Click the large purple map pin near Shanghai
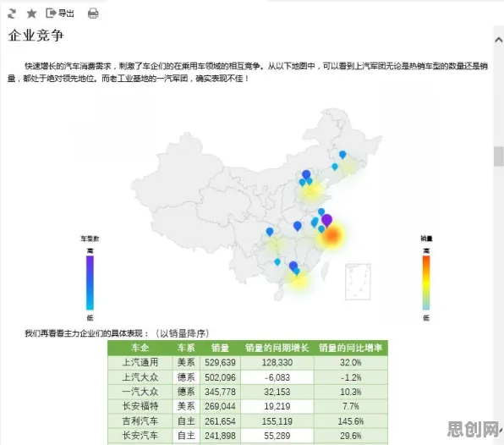 [327, 221]
